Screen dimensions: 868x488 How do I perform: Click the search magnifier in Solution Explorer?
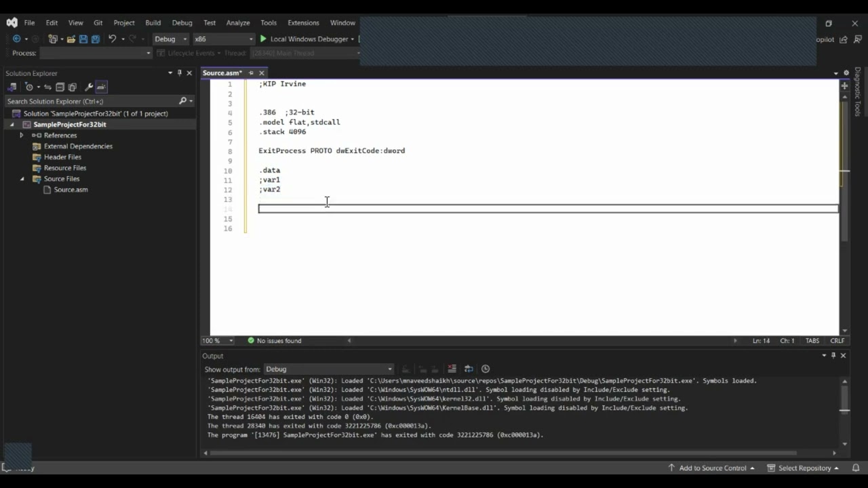pyautogui.click(x=182, y=101)
